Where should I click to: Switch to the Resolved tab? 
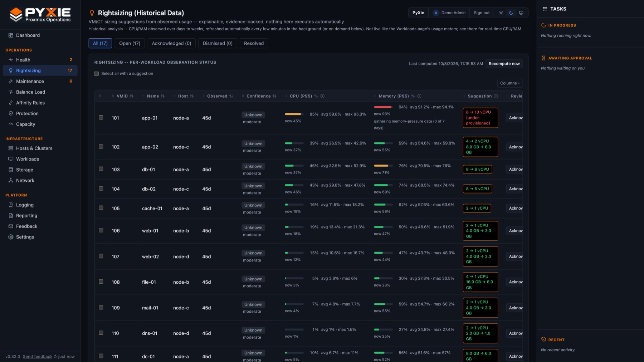tap(254, 43)
